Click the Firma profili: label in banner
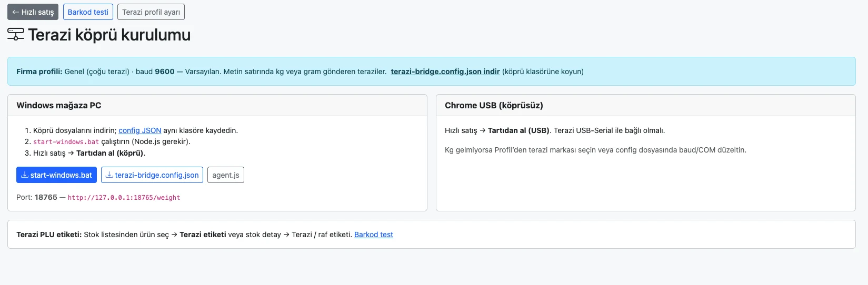The height and width of the screenshot is (285, 868). (x=39, y=72)
